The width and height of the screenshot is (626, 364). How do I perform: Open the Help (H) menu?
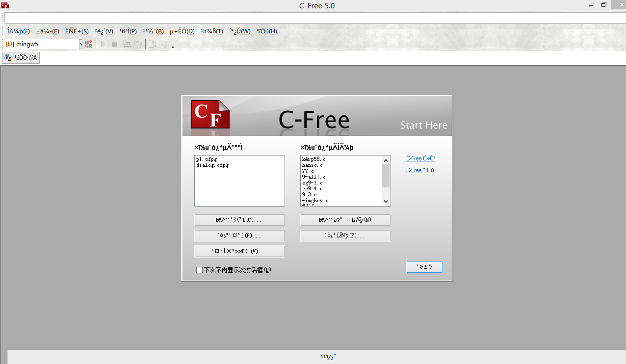[266, 31]
